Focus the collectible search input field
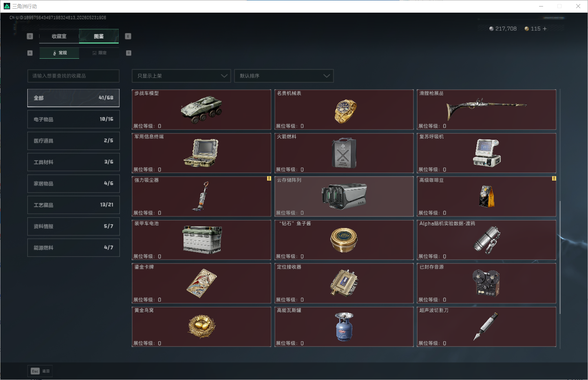588x380 pixels. click(73, 76)
